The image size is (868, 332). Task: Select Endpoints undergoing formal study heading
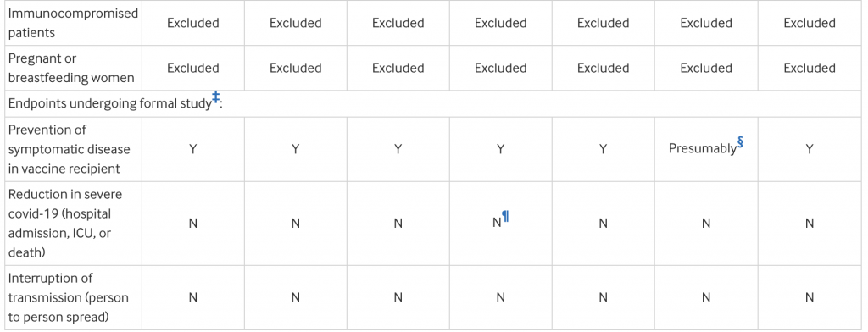coord(115,103)
